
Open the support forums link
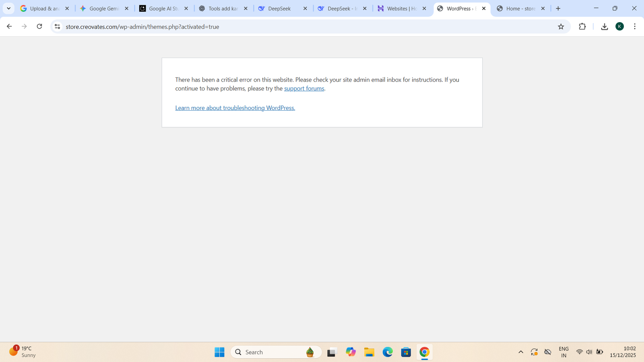tap(304, 88)
